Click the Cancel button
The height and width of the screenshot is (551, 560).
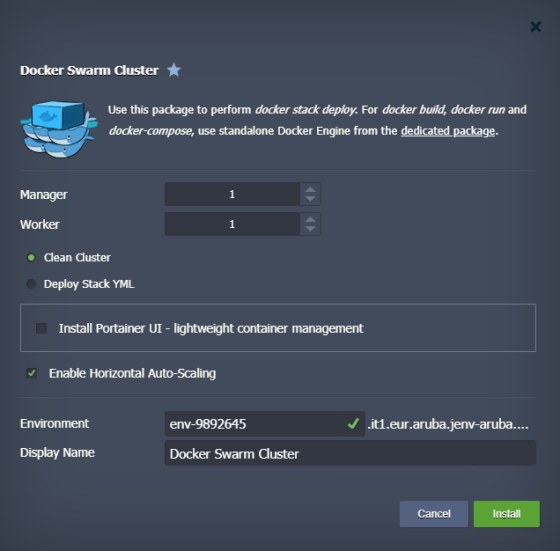tap(434, 514)
